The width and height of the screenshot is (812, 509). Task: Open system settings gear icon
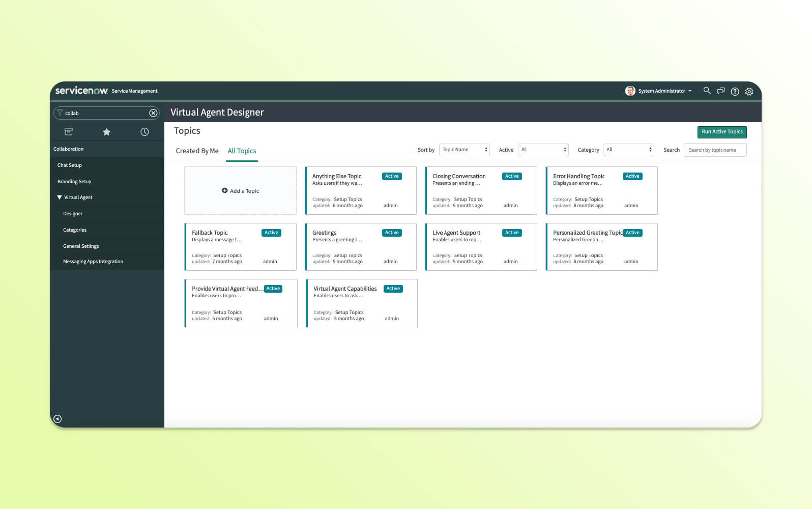pos(749,92)
